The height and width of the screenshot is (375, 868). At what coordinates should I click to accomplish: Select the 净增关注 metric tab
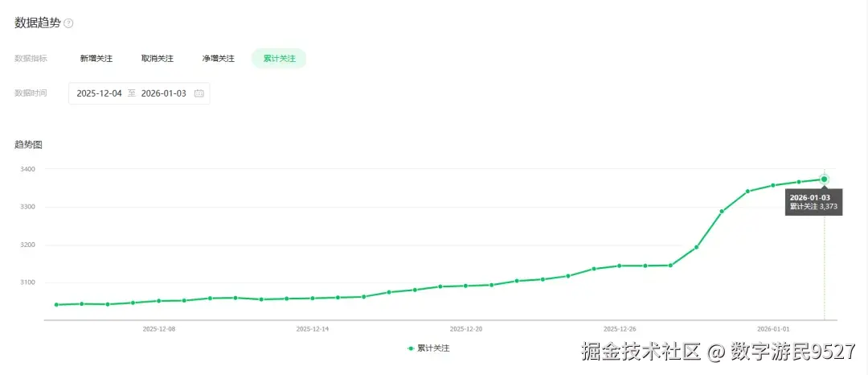218,59
